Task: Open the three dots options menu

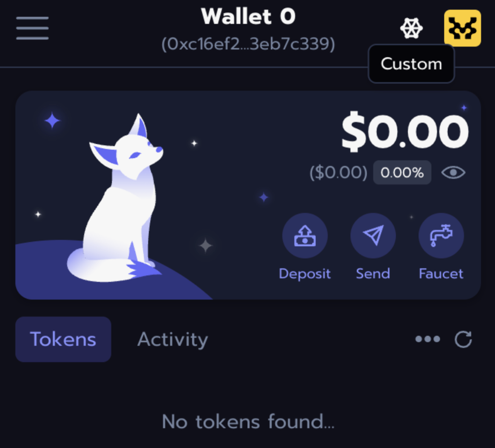Action: tap(427, 339)
